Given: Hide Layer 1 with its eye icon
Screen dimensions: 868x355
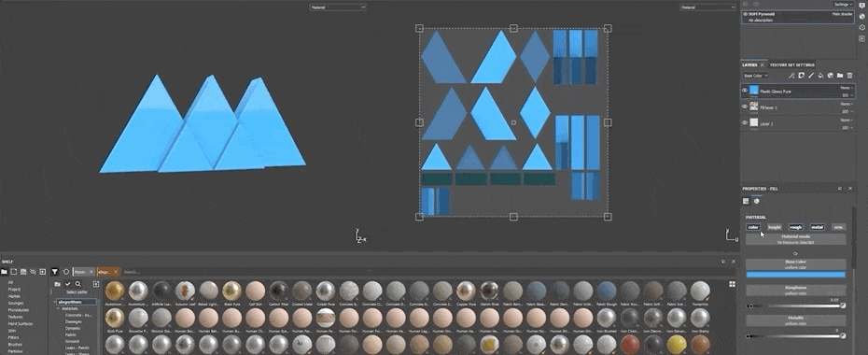Looking at the screenshot, I should click(745, 122).
